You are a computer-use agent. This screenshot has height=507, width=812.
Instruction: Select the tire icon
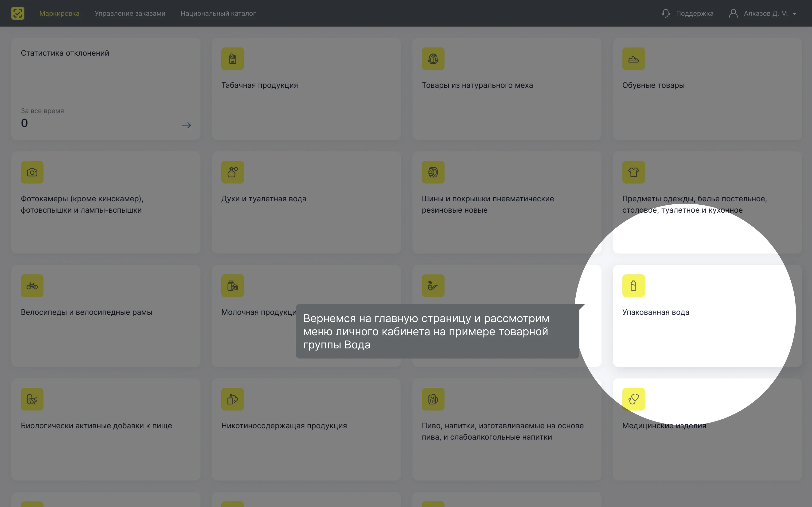(x=433, y=172)
